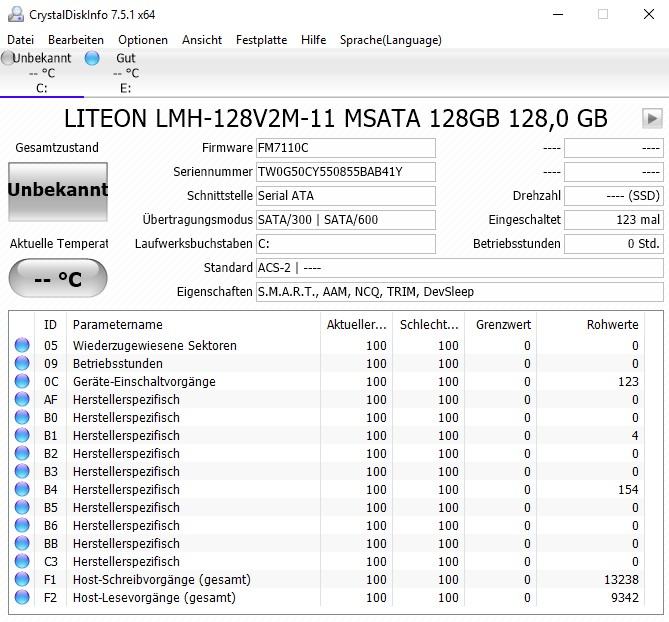Select the Wiederzugewiesene Sektoren row
Image resolution: width=669 pixels, height=622 pixels.
click(326, 345)
